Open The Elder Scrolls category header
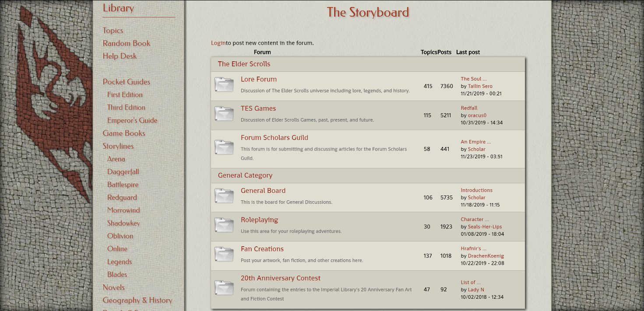644x311 pixels. 244,64
